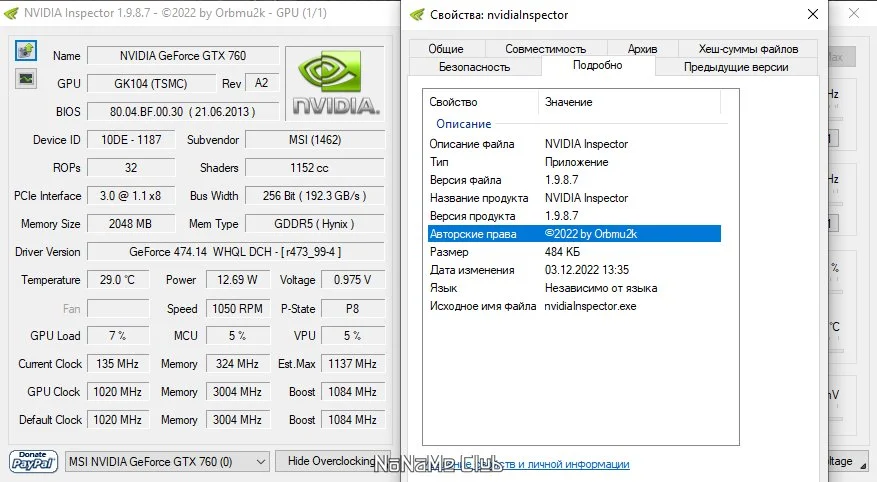Click the Est.Max 1137 MHz field
The image size is (877, 482).
click(353, 363)
